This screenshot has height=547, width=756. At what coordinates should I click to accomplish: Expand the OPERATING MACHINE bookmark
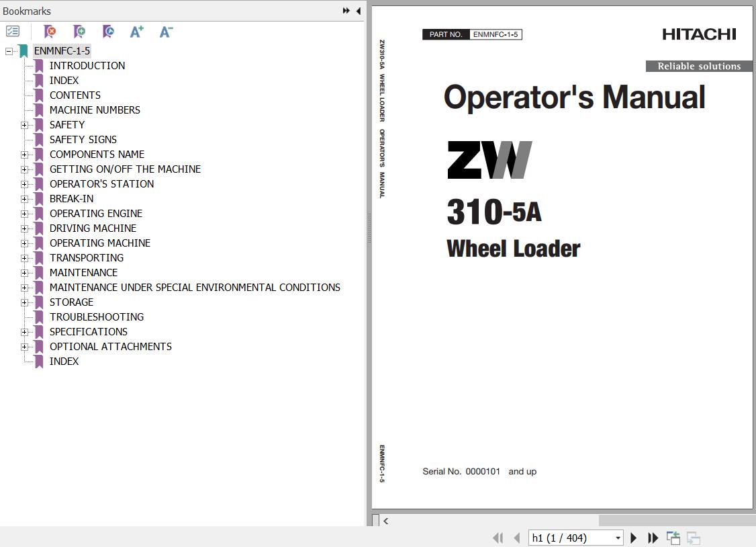click(24, 243)
